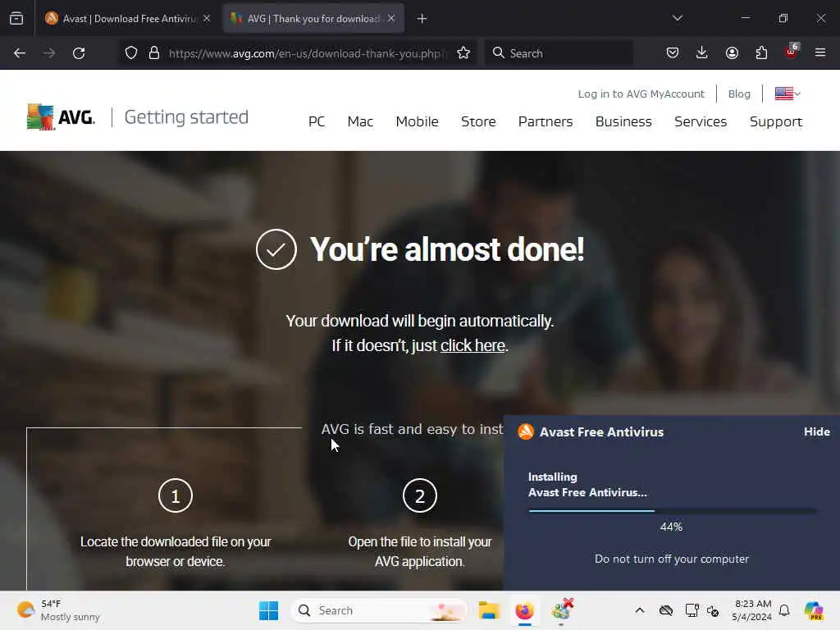Viewport: 840px width, 630px height.
Task: Open the Mobile menu item
Action: [x=417, y=121]
